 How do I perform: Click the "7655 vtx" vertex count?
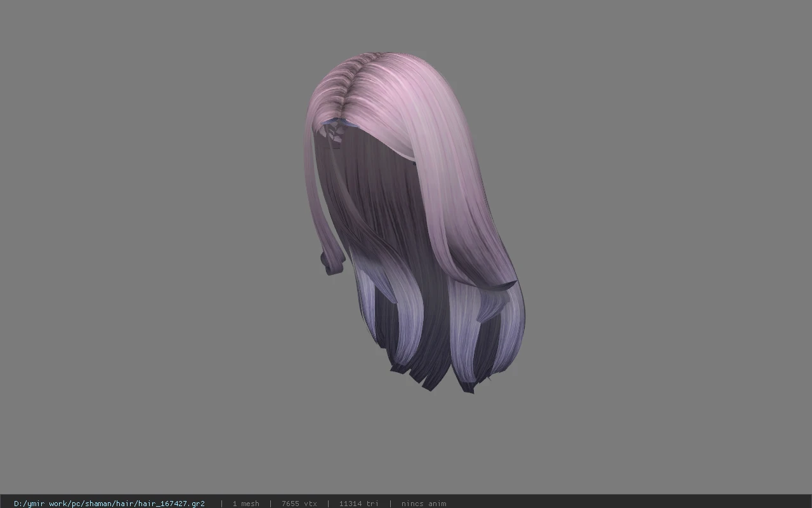[x=299, y=503]
